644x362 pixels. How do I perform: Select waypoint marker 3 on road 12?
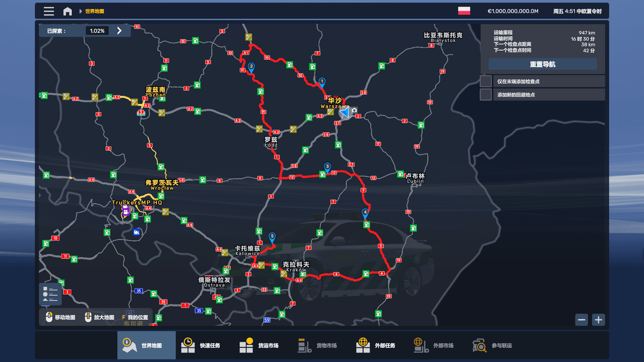[x=327, y=167]
